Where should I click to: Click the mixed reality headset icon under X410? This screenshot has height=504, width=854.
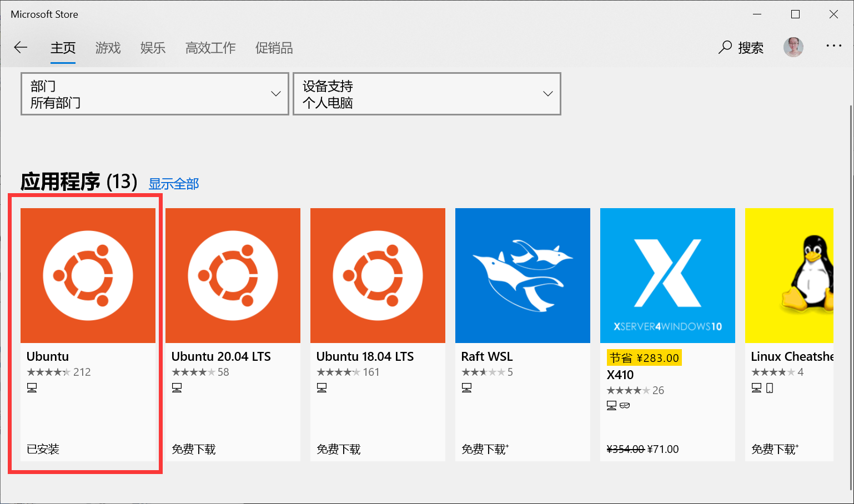click(x=625, y=406)
